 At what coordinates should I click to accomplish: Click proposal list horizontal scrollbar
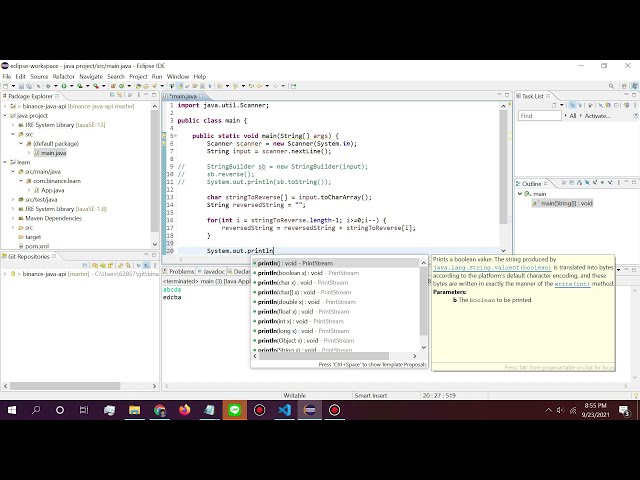(324, 356)
